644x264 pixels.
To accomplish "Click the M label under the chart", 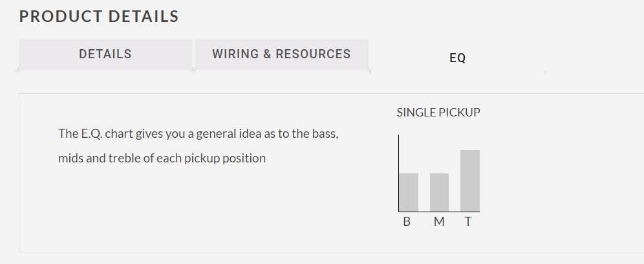I will click(x=439, y=222).
